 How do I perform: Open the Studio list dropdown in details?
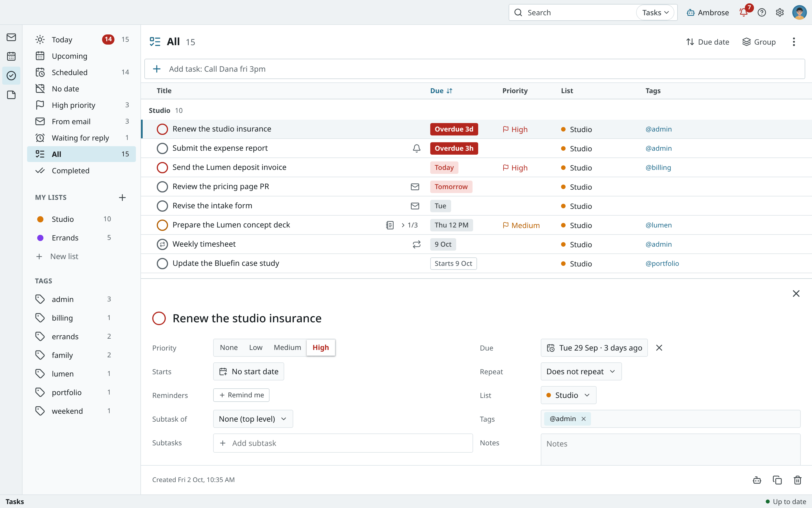point(568,395)
